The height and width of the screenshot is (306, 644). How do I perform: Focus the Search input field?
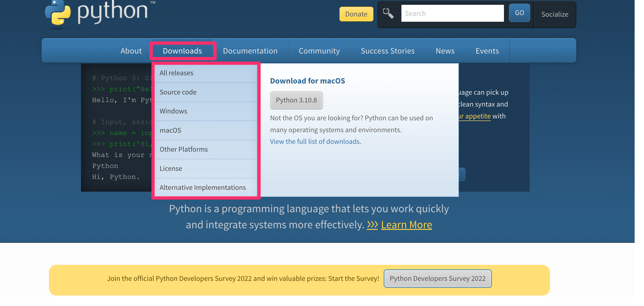(x=452, y=13)
